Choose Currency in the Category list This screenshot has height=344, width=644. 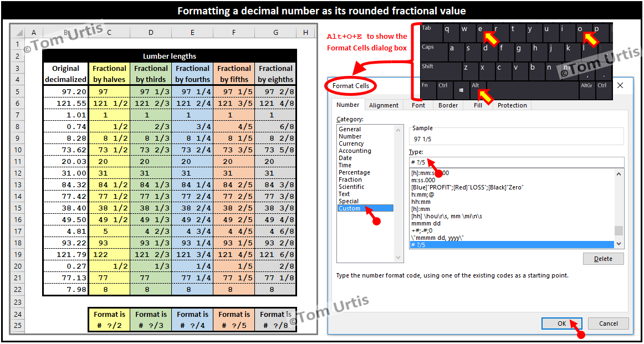[x=351, y=143]
